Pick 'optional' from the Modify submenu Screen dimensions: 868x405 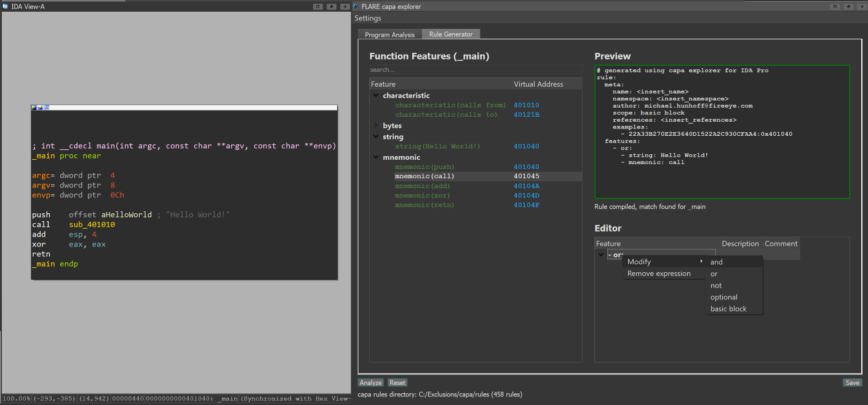click(x=723, y=297)
